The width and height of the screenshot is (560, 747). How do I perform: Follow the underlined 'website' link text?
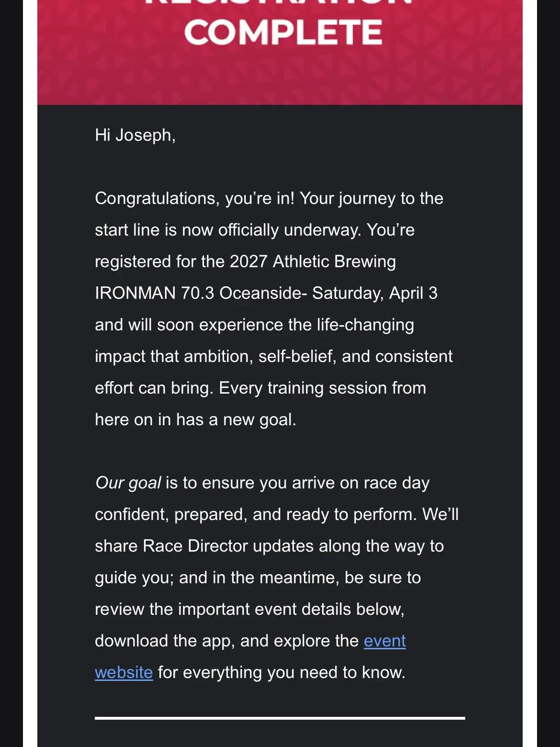click(124, 672)
